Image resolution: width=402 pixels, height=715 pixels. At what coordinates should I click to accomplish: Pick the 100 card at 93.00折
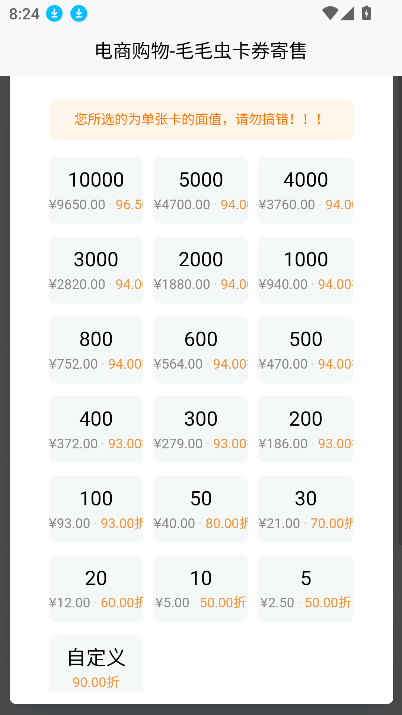pyautogui.click(x=96, y=509)
